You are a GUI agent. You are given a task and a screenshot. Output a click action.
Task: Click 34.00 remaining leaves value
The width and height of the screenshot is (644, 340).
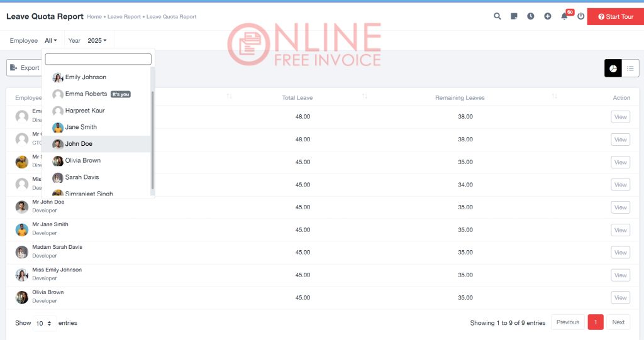pyautogui.click(x=465, y=185)
